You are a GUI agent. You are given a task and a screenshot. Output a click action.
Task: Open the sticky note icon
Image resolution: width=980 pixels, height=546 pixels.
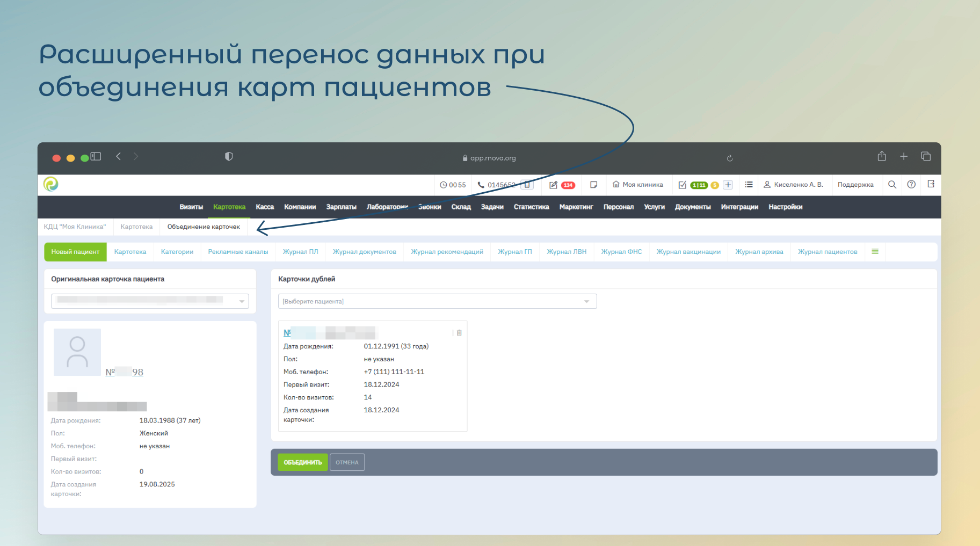[x=593, y=185]
